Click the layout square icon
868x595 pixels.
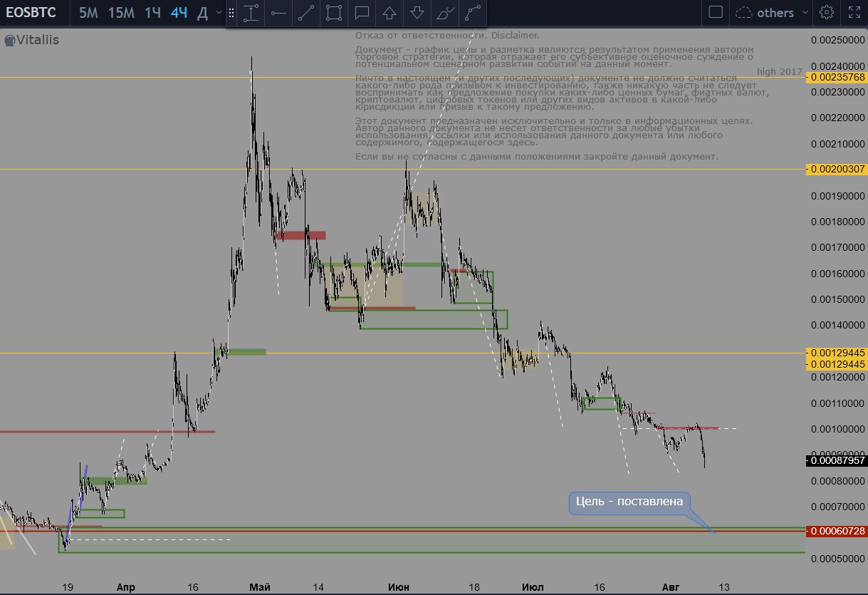[716, 12]
